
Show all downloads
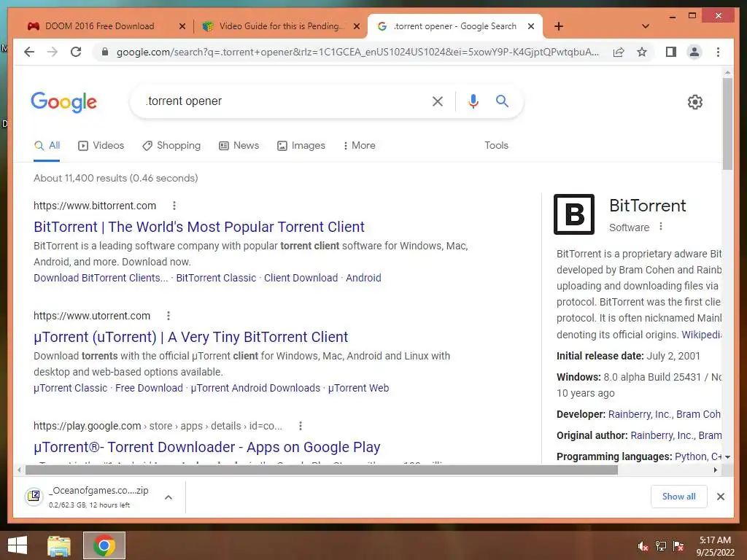click(678, 496)
